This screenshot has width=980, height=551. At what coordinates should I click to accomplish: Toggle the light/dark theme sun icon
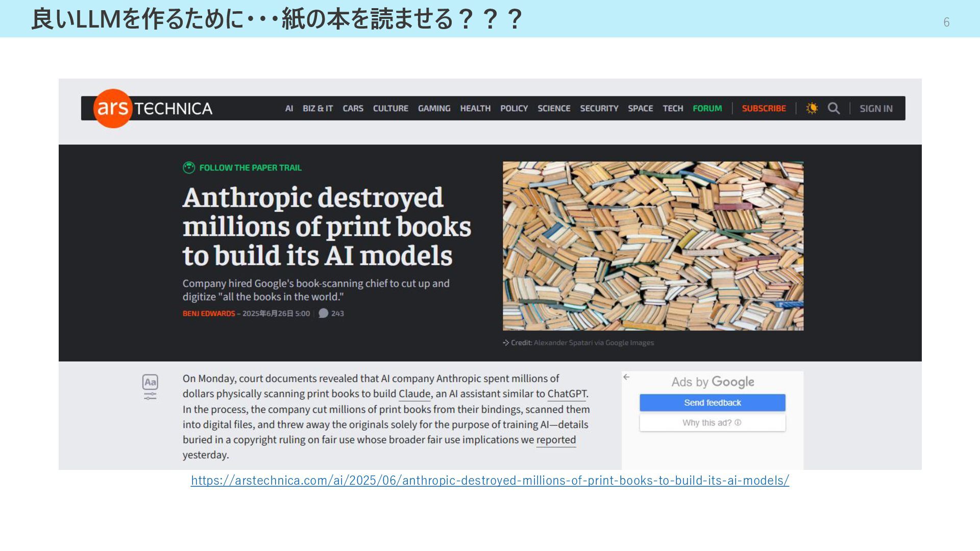pos(812,108)
